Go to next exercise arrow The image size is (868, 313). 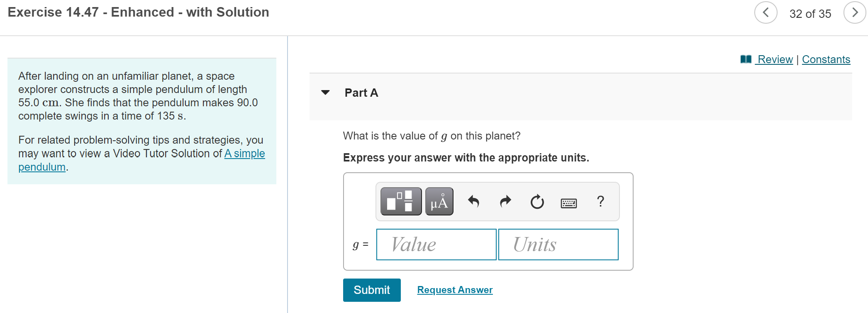click(x=855, y=12)
